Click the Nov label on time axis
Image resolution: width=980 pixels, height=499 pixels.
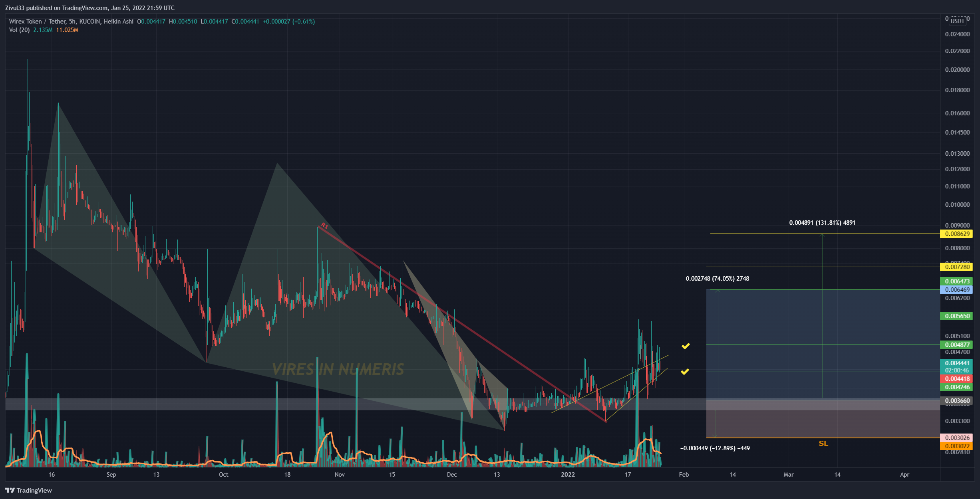pos(340,475)
